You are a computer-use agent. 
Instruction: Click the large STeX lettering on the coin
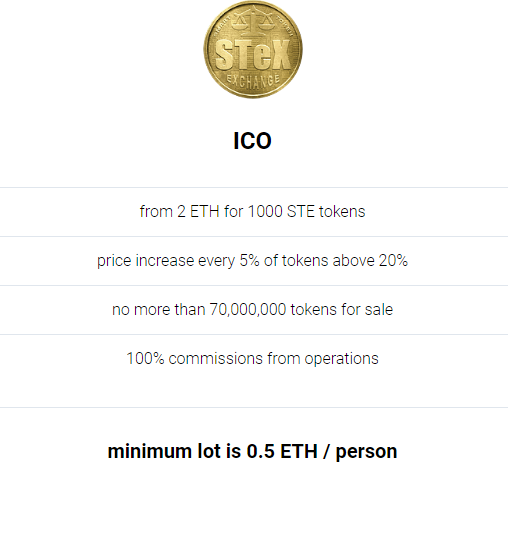(x=253, y=55)
